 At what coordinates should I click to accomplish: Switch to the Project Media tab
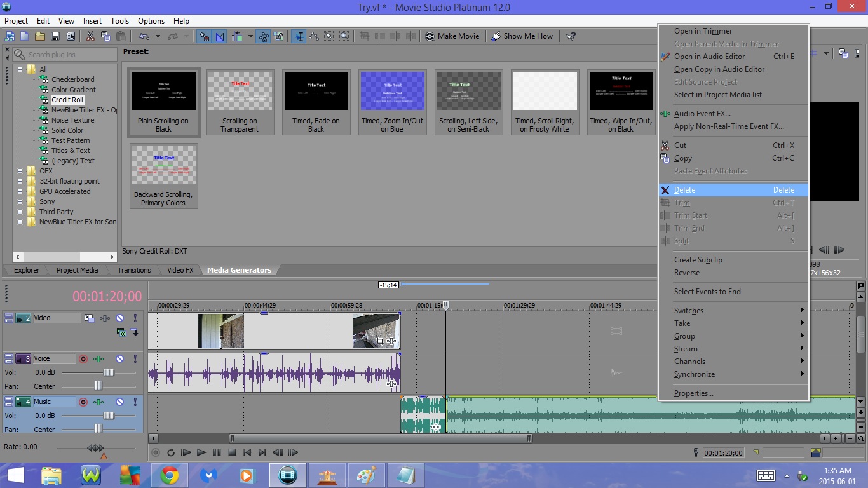tap(77, 270)
